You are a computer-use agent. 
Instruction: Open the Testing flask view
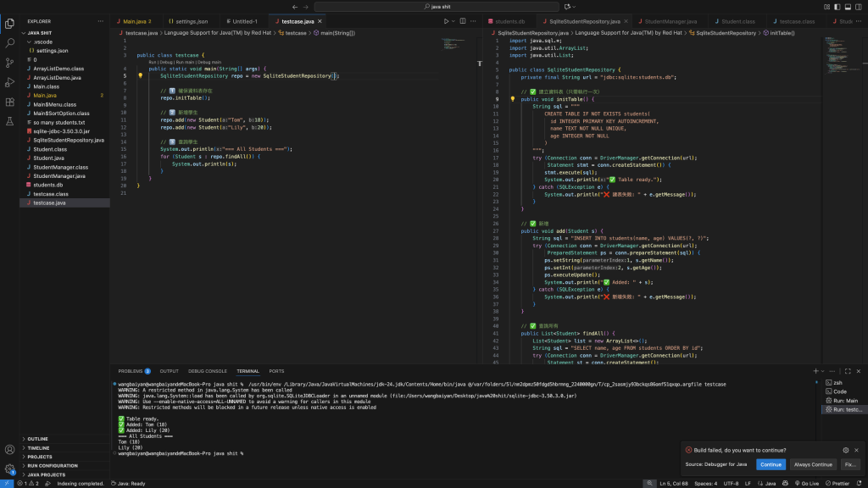click(x=9, y=121)
